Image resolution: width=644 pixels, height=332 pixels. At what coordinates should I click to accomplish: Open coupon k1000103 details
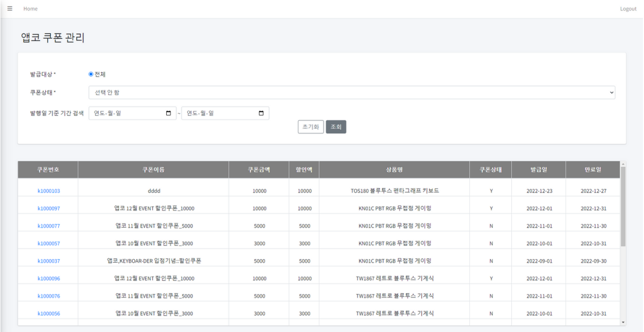point(48,190)
